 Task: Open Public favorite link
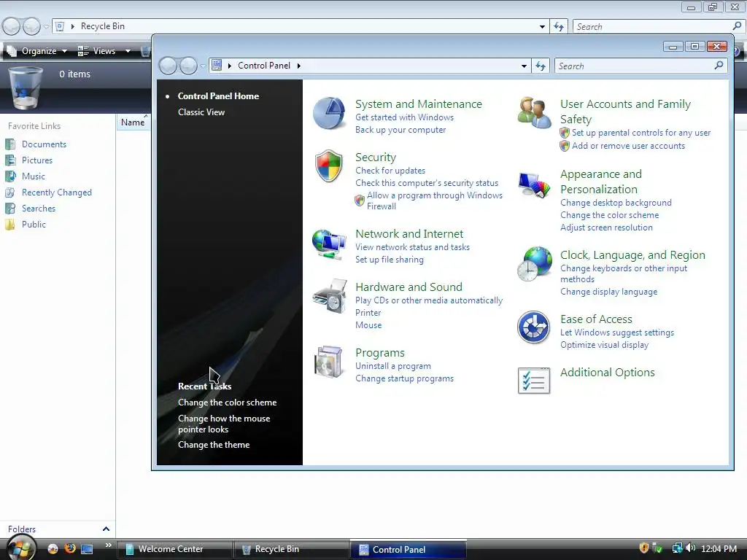[x=34, y=225]
